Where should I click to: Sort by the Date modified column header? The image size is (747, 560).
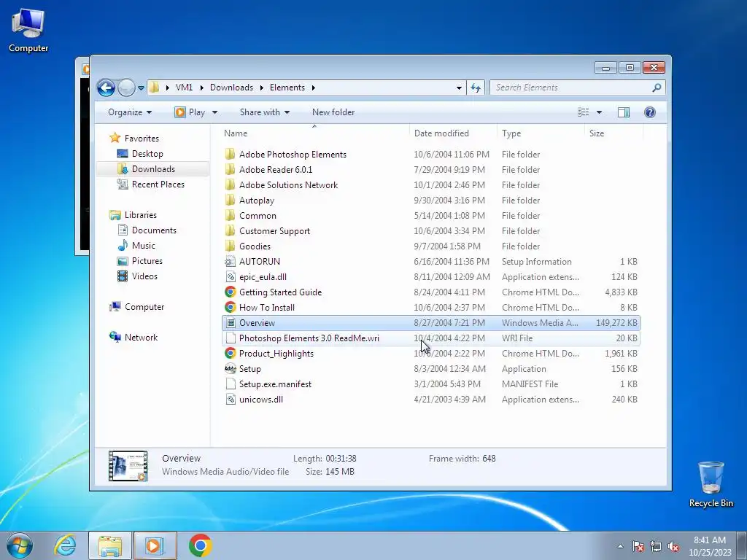point(452,133)
